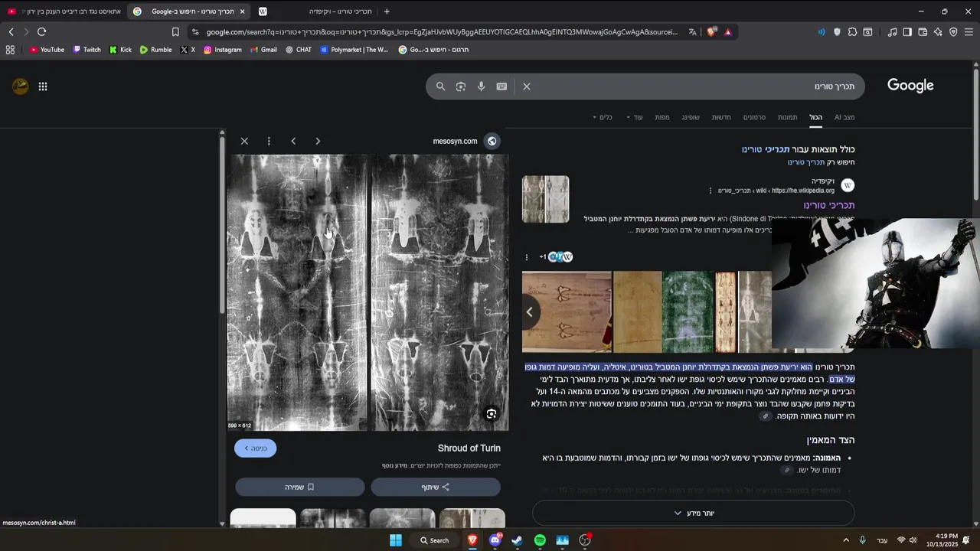The height and width of the screenshot is (551, 980).
Task: Open Leo AI sparkle icon
Action: click(x=938, y=32)
